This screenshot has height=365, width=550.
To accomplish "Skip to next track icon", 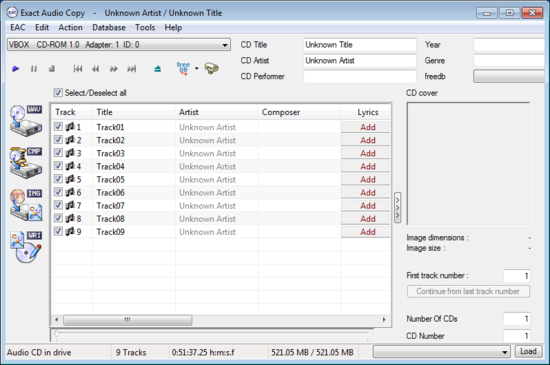I will point(132,69).
